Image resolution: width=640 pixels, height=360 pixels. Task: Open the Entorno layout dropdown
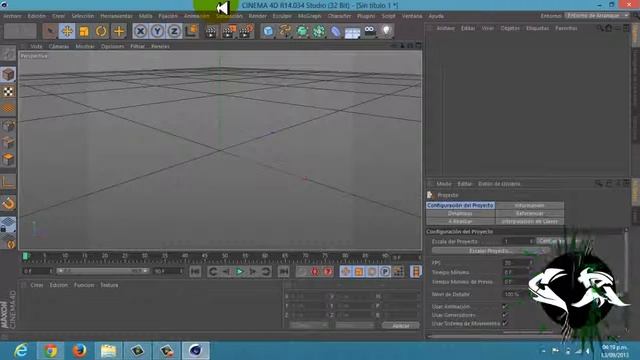tap(597, 16)
